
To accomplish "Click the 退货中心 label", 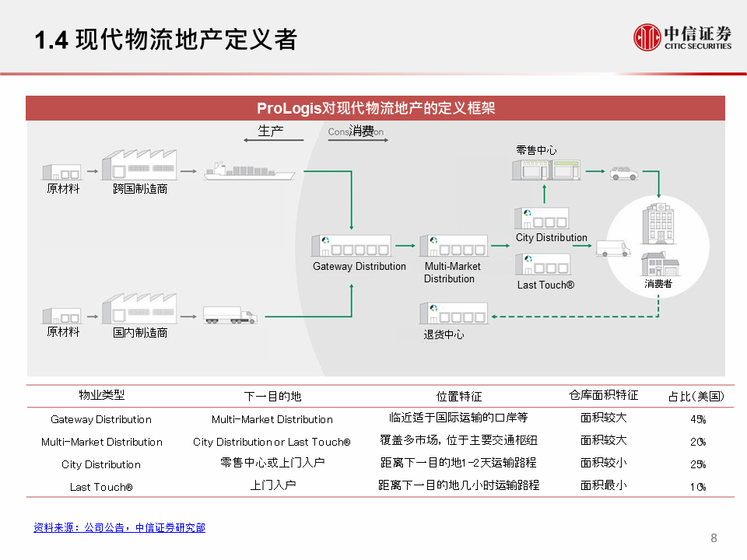I will (444, 334).
